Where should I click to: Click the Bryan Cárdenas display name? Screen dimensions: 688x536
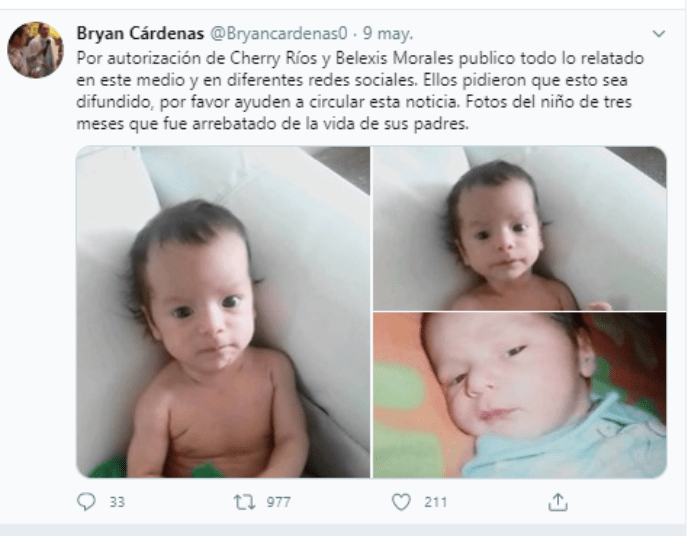pyautogui.click(x=140, y=33)
